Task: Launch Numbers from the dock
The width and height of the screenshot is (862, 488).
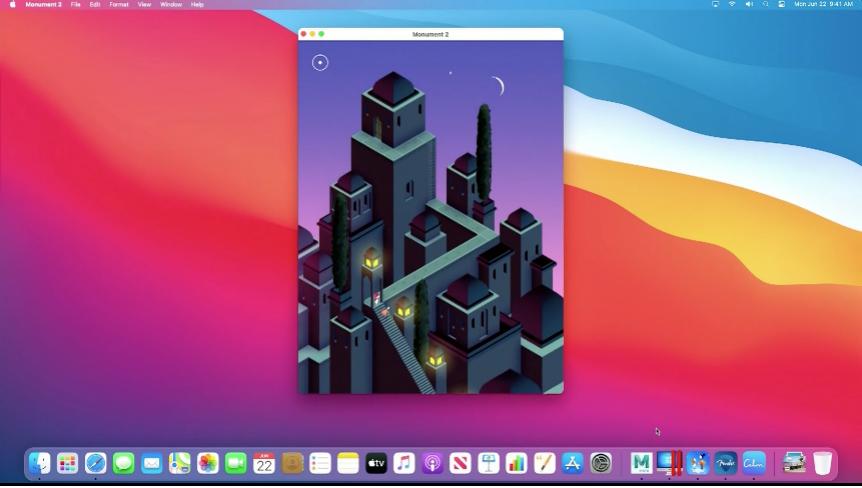Action: click(516, 463)
